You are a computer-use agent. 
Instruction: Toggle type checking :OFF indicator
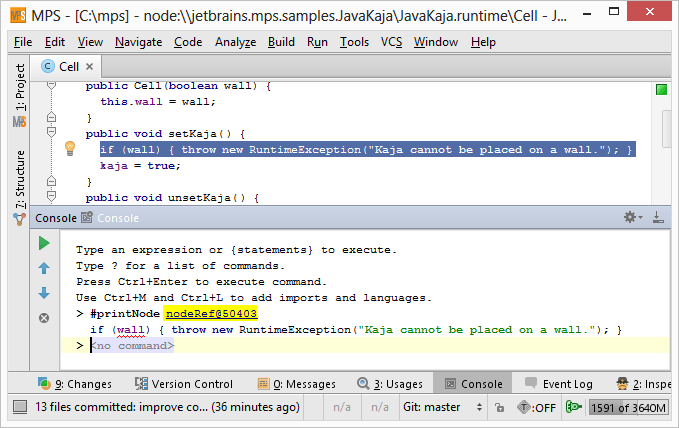pos(536,407)
